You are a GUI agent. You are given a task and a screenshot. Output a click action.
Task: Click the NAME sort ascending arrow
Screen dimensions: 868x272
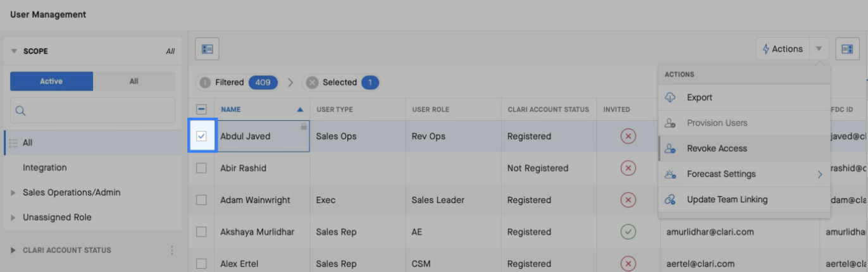tap(301, 109)
